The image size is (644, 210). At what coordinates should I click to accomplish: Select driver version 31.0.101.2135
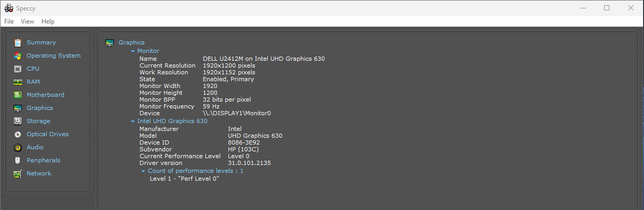coord(249,163)
